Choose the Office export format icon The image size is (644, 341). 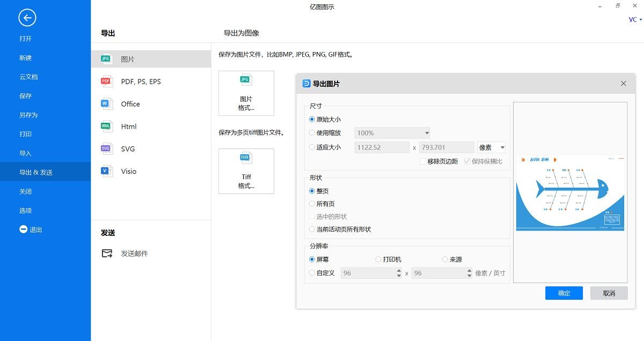[x=106, y=104]
